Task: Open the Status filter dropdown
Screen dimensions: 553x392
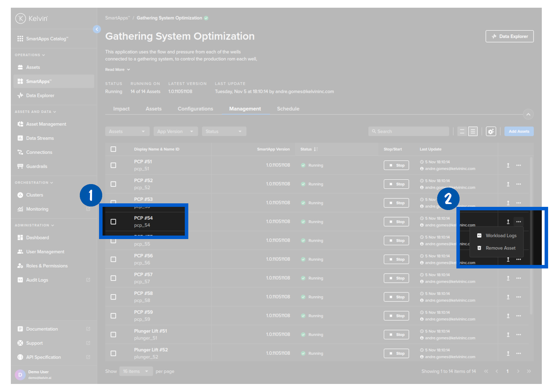Action: point(224,132)
